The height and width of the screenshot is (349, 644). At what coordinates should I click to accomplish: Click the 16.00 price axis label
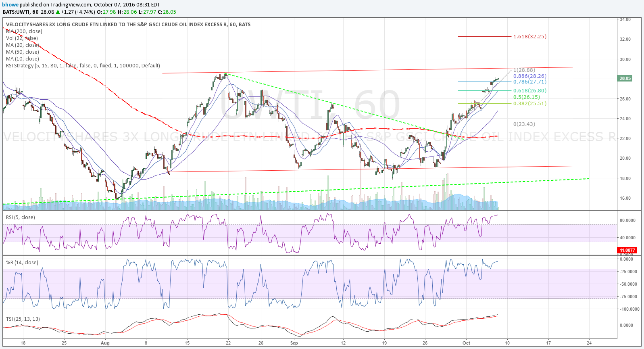(x=625, y=198)
